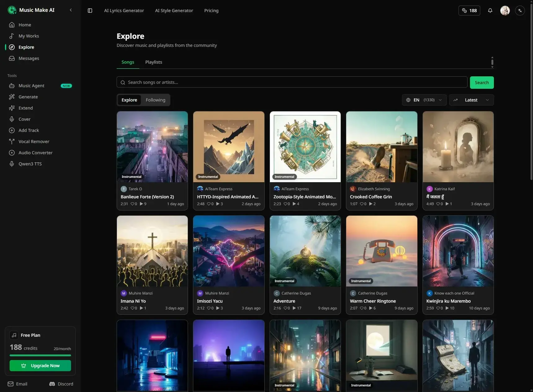Screen dimensions: 533x392
Task: Click the Upgrade Now button
Action: click(x=40, y=366)
